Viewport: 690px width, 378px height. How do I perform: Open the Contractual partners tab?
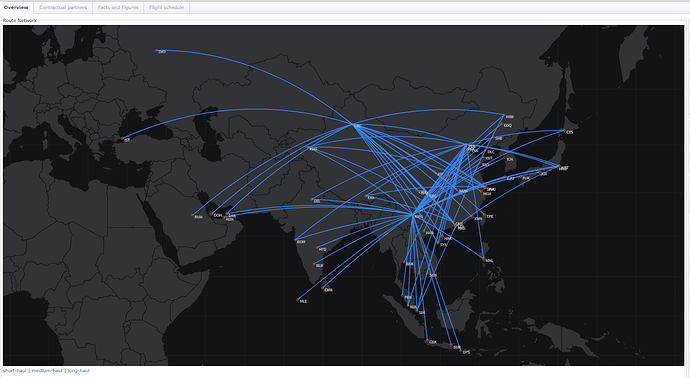[x=63, y=7]
